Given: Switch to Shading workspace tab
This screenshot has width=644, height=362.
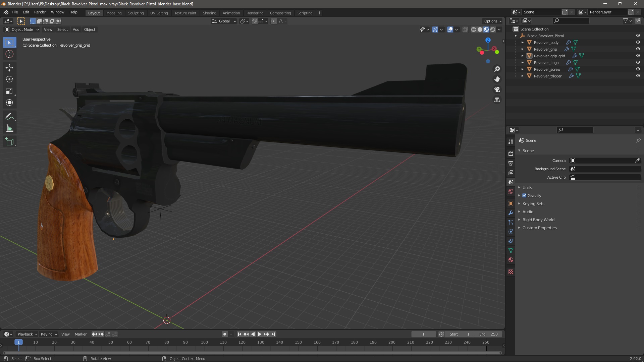Looking at the screenshot, I should click(x=209, y=13).
